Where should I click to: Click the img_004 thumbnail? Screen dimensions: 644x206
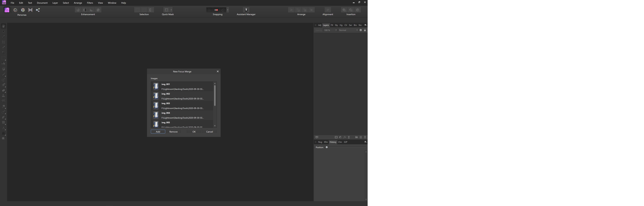click(156, 115)
